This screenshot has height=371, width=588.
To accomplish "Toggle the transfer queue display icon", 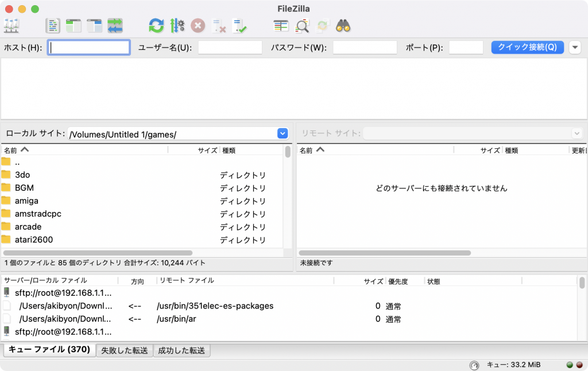I will click(x=115, y=26).
